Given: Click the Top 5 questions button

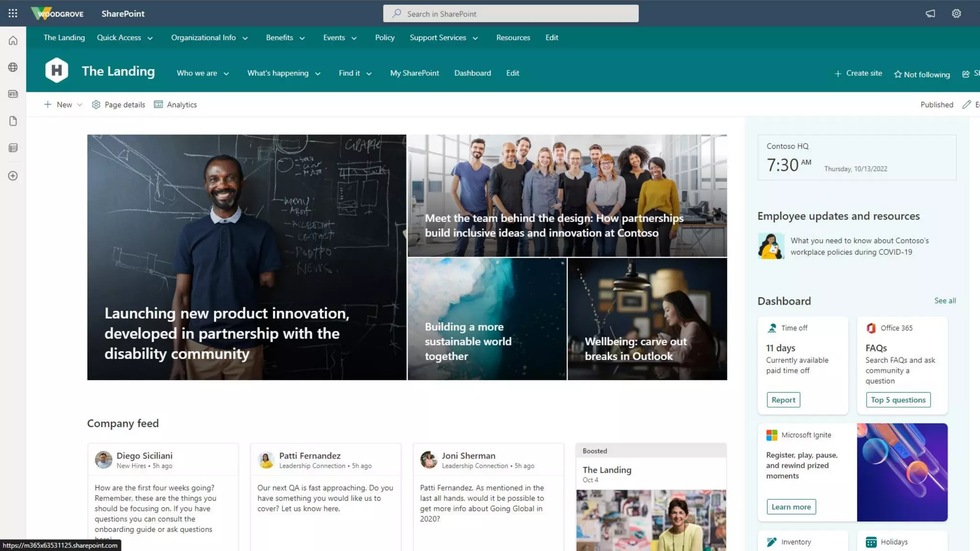Looking at the screenshot, I should coord(898,400).
